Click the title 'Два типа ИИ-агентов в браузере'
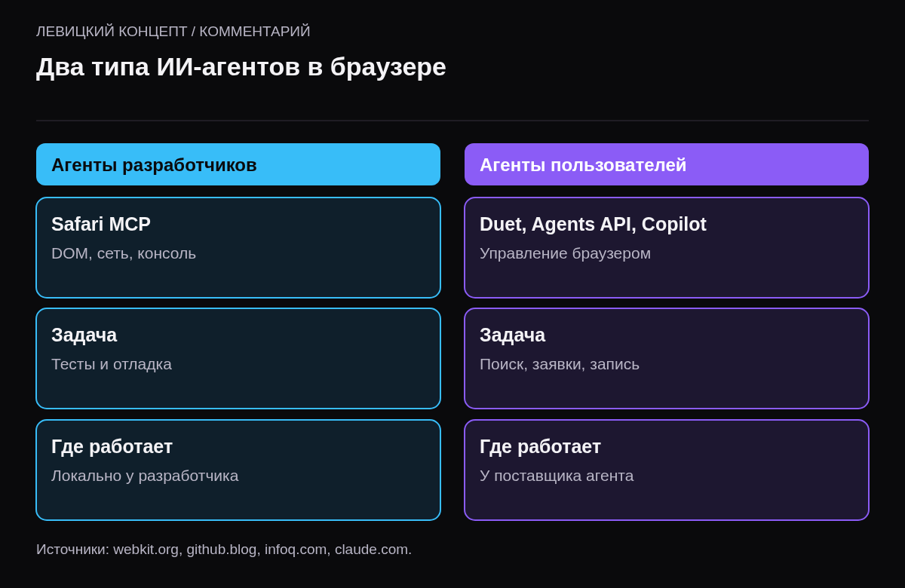Viewport: 905px width, 588px height. [x=241, y=66]
